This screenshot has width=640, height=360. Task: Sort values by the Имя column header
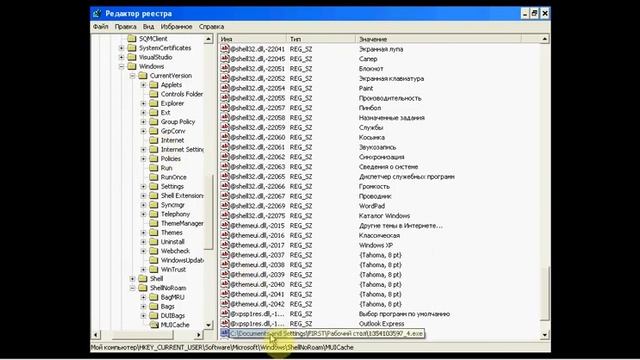(252, 39)
